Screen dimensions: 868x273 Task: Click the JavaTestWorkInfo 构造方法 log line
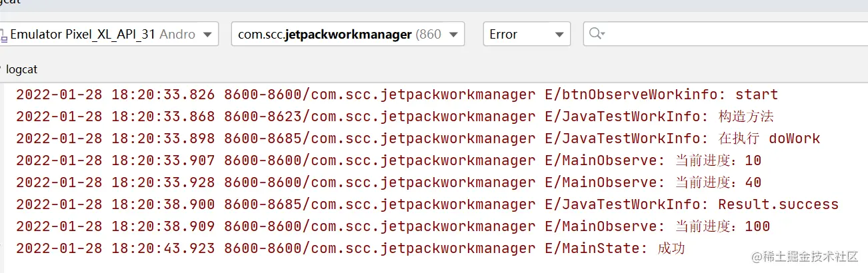point(395,117)
